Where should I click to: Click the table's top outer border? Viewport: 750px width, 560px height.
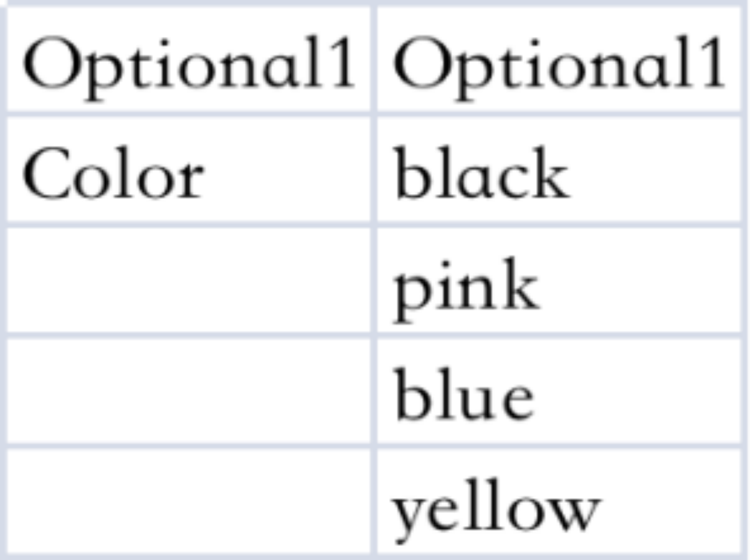pos(375,3)
